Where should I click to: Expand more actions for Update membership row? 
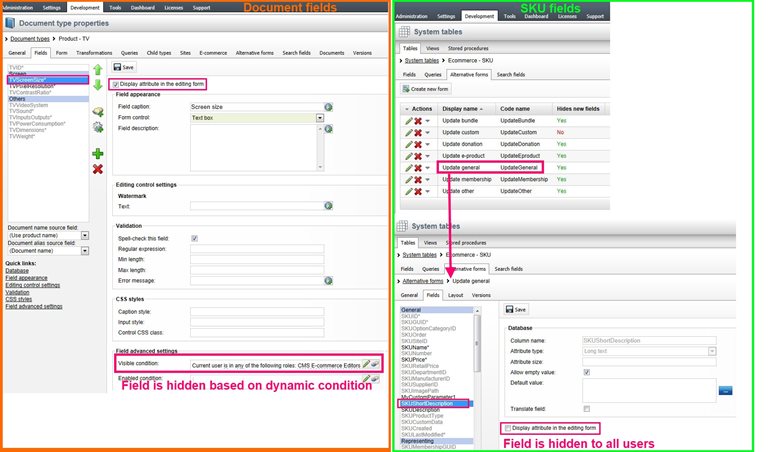[x=427, y=180]
